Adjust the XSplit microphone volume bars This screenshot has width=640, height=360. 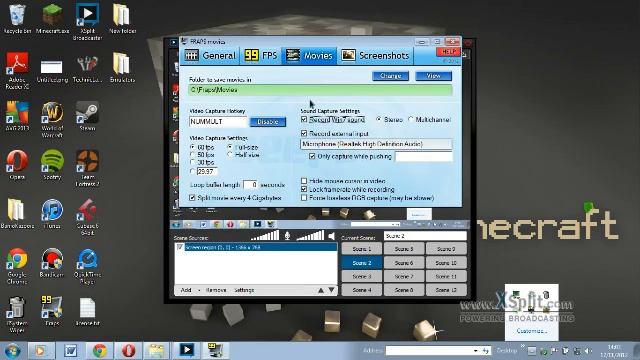(x=265, y=236)
